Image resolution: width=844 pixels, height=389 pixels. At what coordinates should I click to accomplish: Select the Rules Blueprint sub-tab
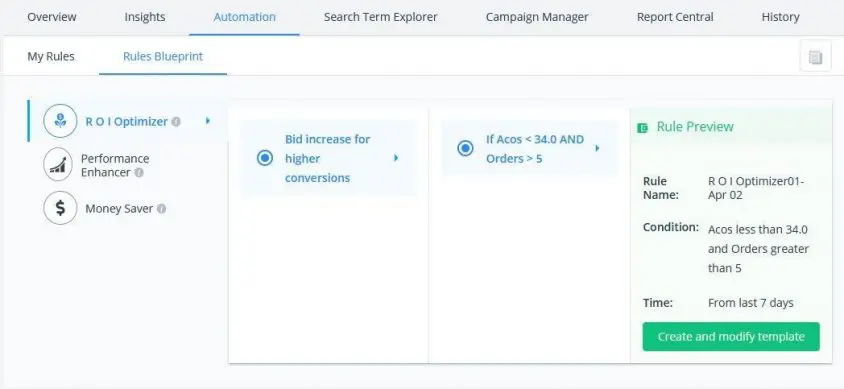[163, 56]
